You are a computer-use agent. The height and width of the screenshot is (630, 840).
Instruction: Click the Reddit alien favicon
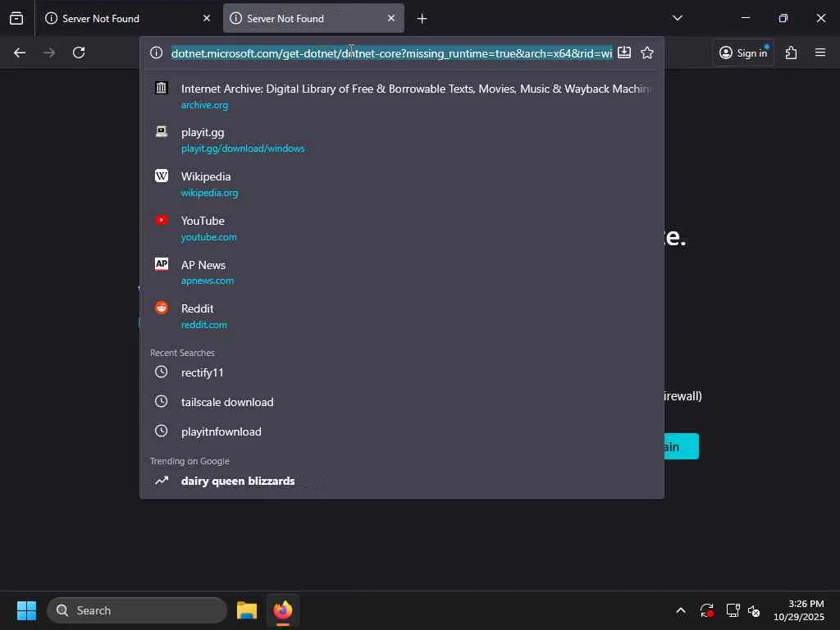(x=162, y=308)
